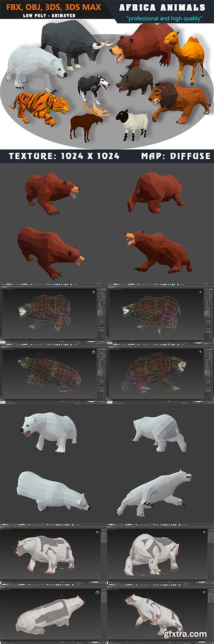The width and height of the screenshot is (214, 644).
Task: Click the striding polar bear solid render with raised head
Action: tap(155, 492)
